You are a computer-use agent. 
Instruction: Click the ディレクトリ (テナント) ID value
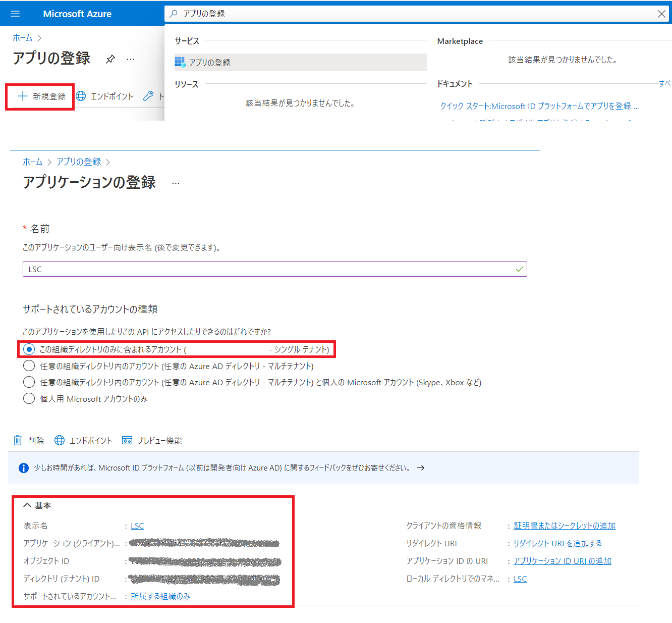204,579
